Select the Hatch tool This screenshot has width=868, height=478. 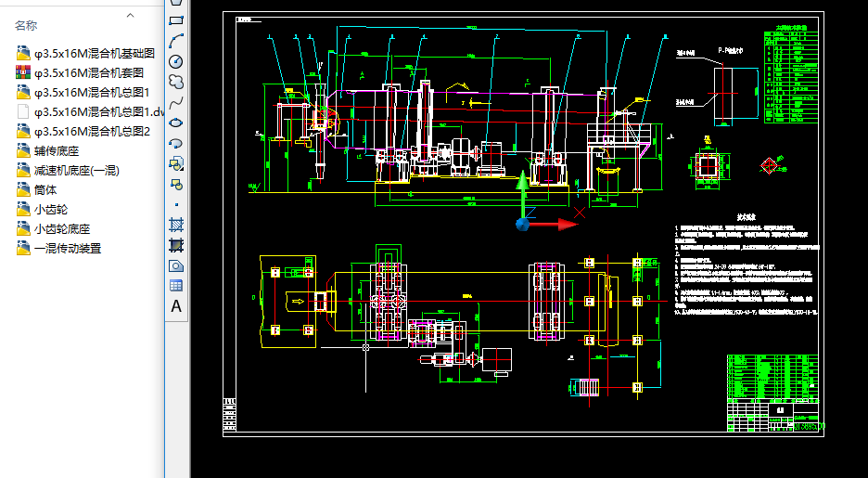click(176, 225)
